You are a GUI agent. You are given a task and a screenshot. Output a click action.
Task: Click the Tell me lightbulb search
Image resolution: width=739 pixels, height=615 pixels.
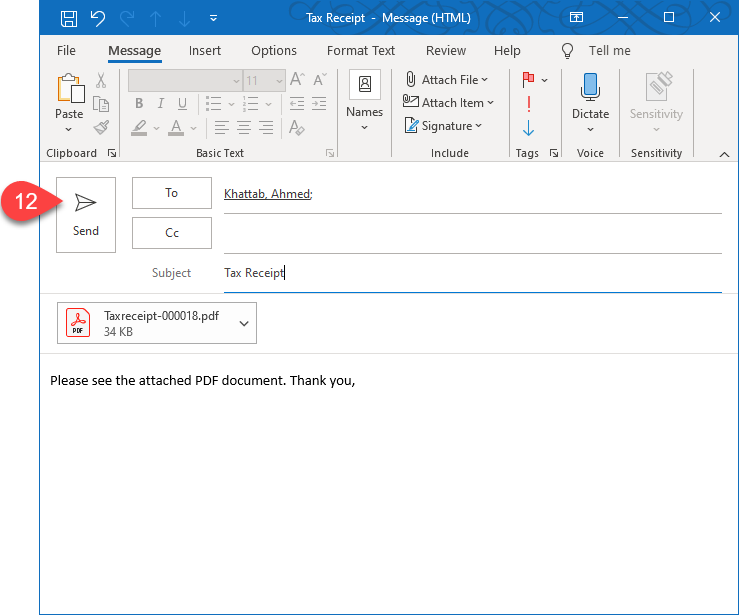coord(596,50)
